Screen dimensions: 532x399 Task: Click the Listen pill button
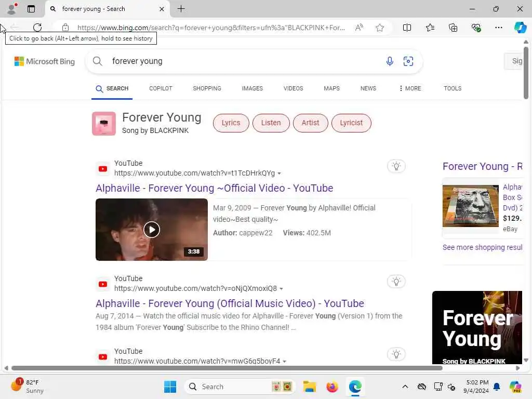pos(271,123)
